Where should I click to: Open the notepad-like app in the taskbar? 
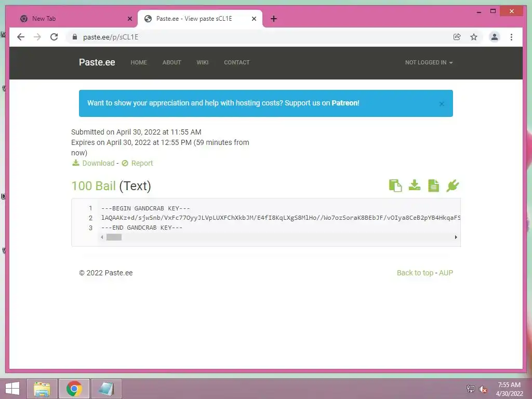pos(106,389)
